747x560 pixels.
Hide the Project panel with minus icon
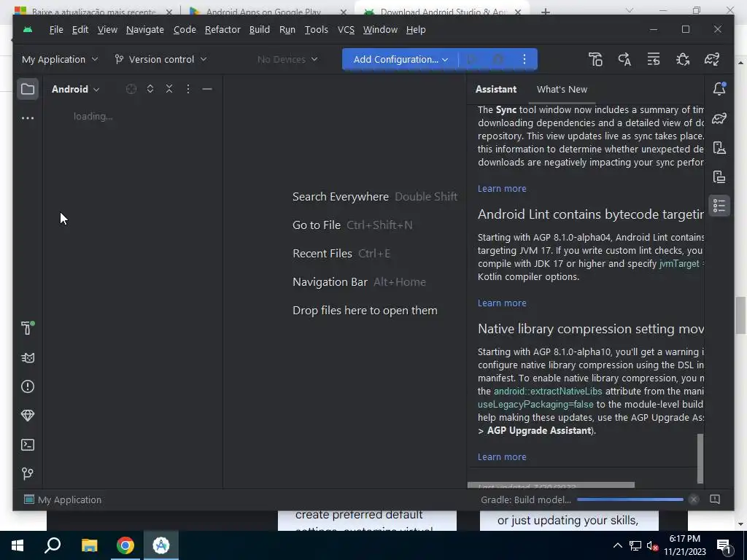click(207, 89)
